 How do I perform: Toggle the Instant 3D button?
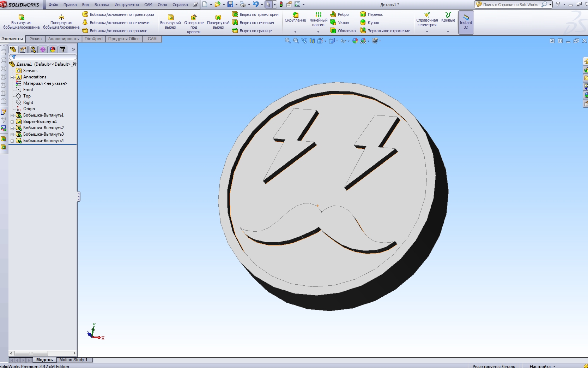(x=466, y=22)
